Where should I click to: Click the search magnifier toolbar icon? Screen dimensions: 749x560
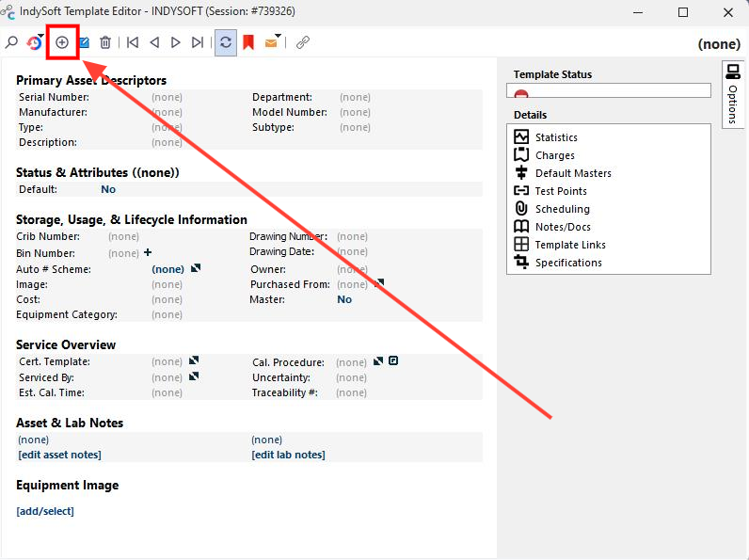click(x=11, y=42)
